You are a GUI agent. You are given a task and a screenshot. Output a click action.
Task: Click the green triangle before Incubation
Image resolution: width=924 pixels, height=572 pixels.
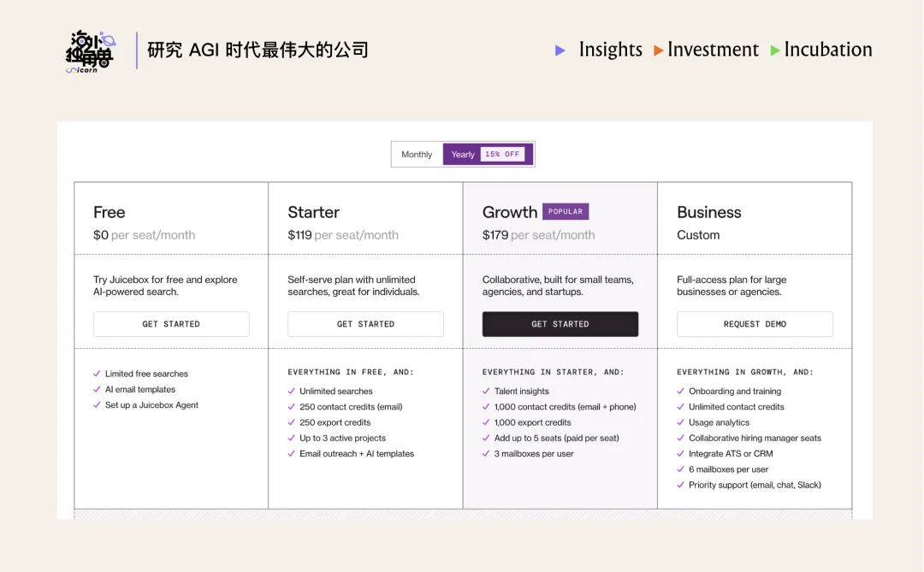[774, 50]
